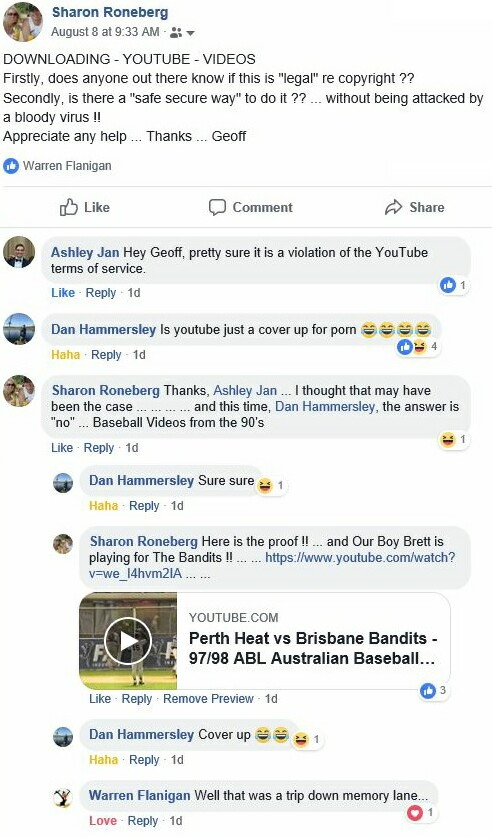Open Sharon Roneberg's profile from post header
Screen dimensions: 492x837
pos(110,12)
